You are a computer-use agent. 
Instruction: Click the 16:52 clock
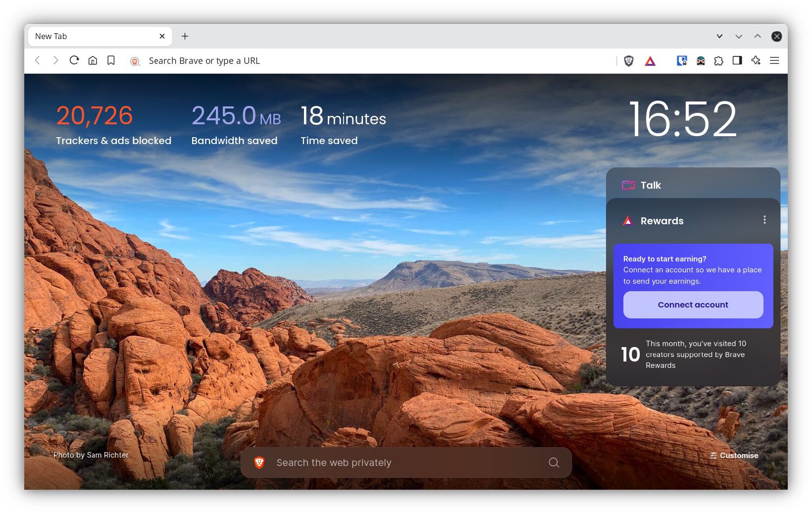pos(683,119)
